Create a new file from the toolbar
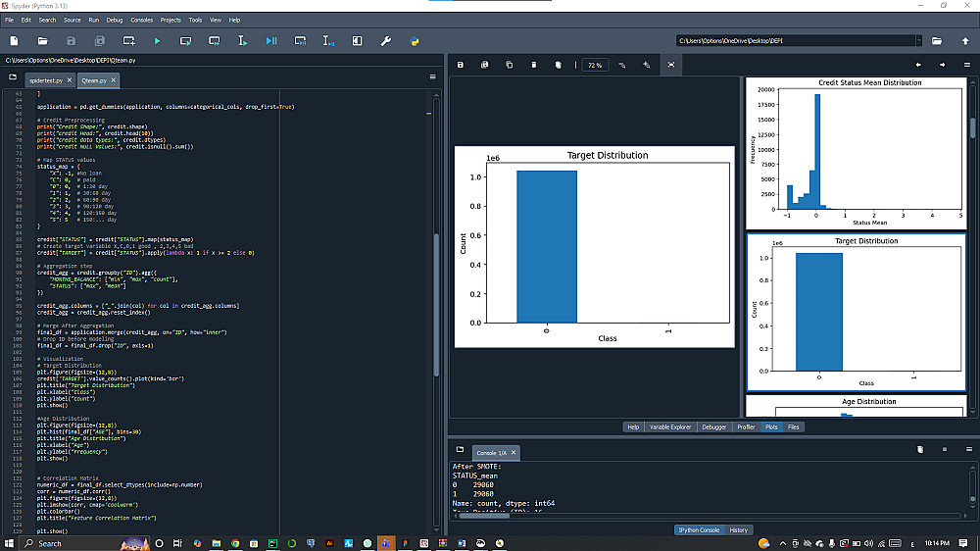This screenshot has width=980, height=551. tap(14, 41)
